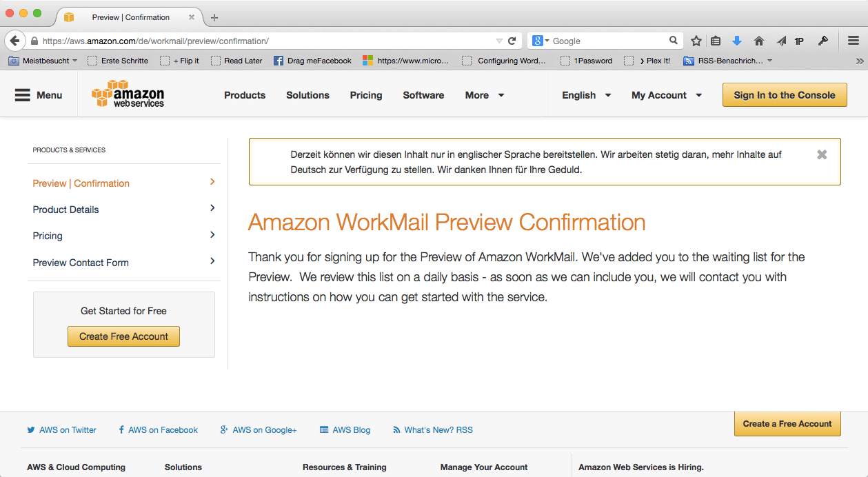Close the Preview | Confirmation tab
Viewport: 868px width, 477px height.
[x=191, y=17]
